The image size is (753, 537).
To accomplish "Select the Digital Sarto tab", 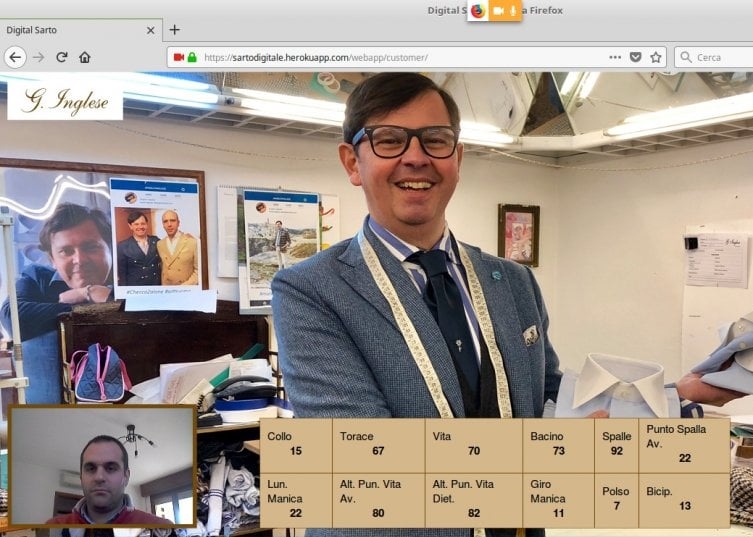I will 70,30.
